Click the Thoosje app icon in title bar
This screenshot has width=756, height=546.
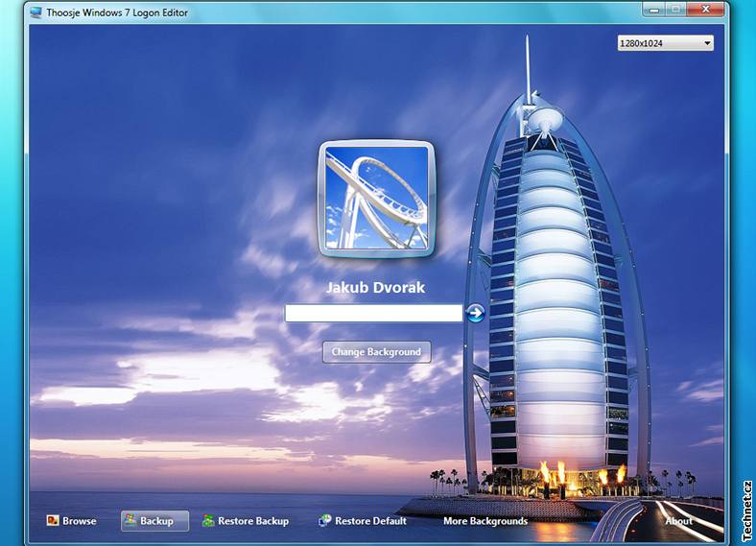pos(35,12)
